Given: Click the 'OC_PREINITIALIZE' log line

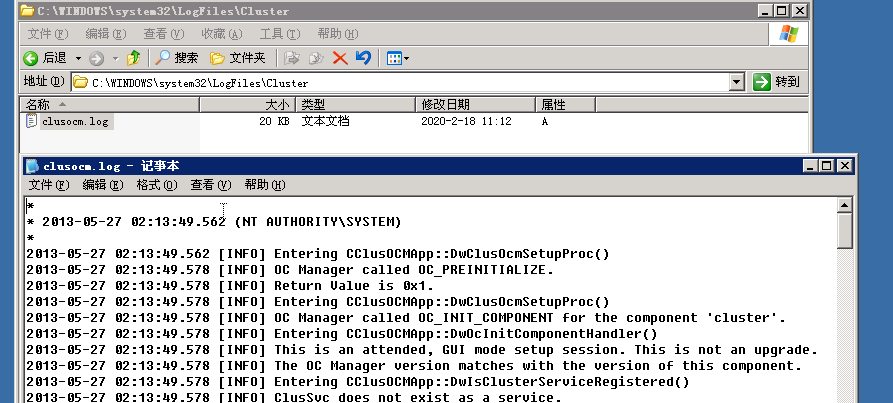Looking at the screenshot, I should point(290,270).
